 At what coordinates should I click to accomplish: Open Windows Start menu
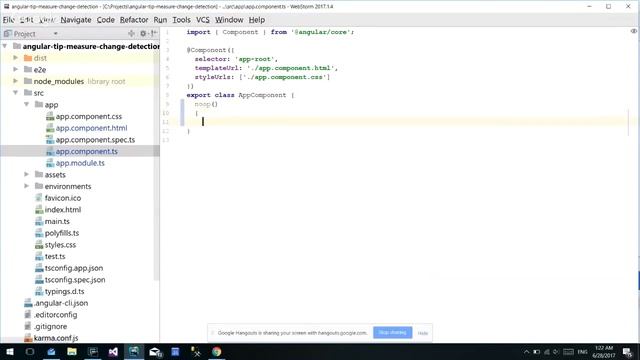click(10, 352)
